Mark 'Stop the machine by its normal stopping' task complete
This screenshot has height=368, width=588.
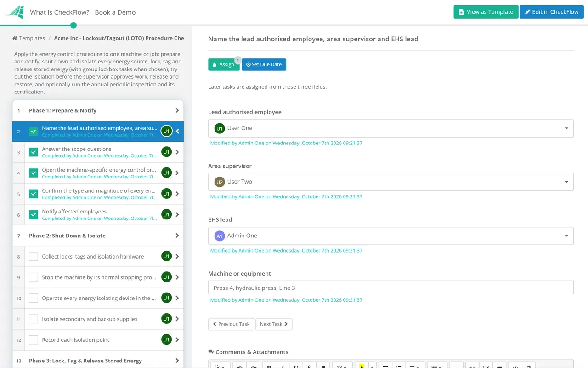[34, 277]
